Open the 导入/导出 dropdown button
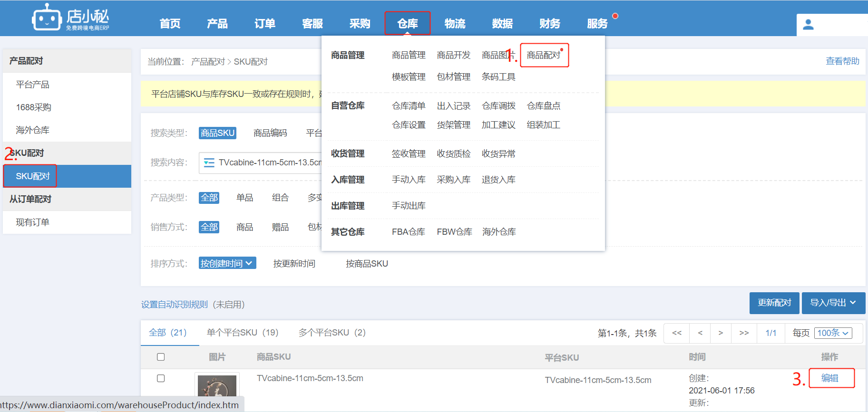Screen dimensions: 868x412 point(833,303)
